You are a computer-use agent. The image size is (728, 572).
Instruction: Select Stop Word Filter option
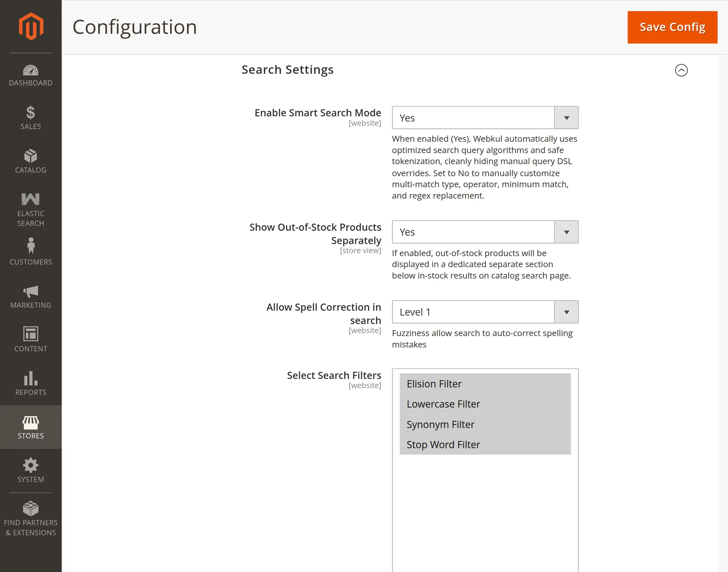tap(485, 444)
